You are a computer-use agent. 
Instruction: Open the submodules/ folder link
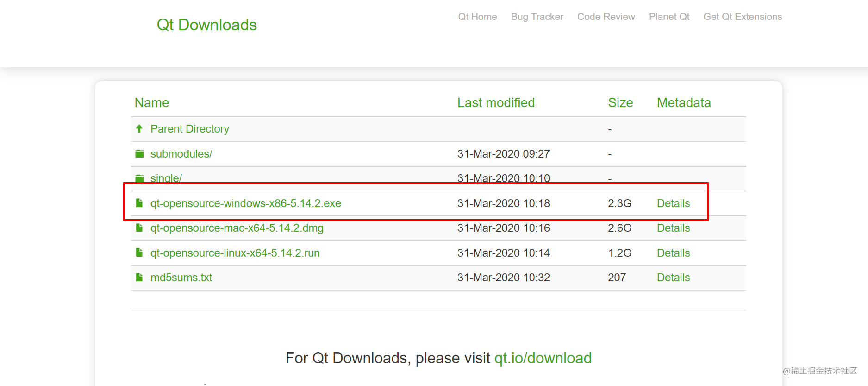pos(181,154)
